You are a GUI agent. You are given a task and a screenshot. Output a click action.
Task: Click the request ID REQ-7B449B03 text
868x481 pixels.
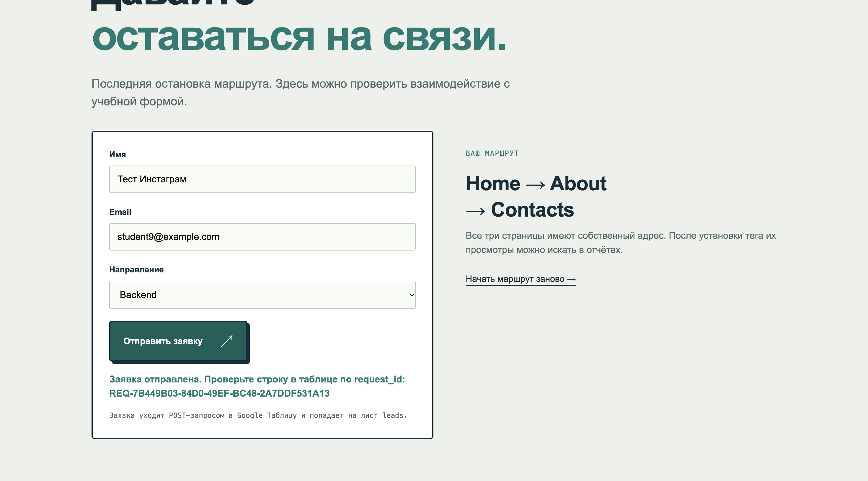point(219,393)
